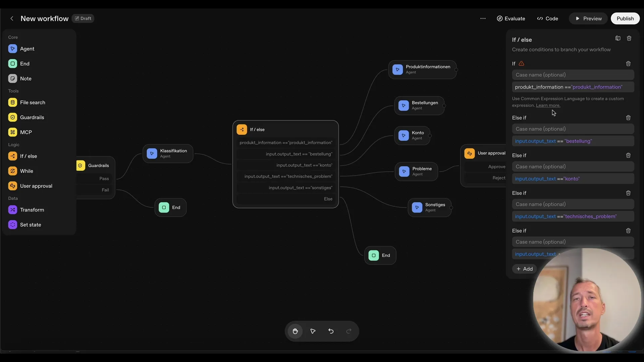
Task: Copy the If/else node settings
Action: coord(618,38)
